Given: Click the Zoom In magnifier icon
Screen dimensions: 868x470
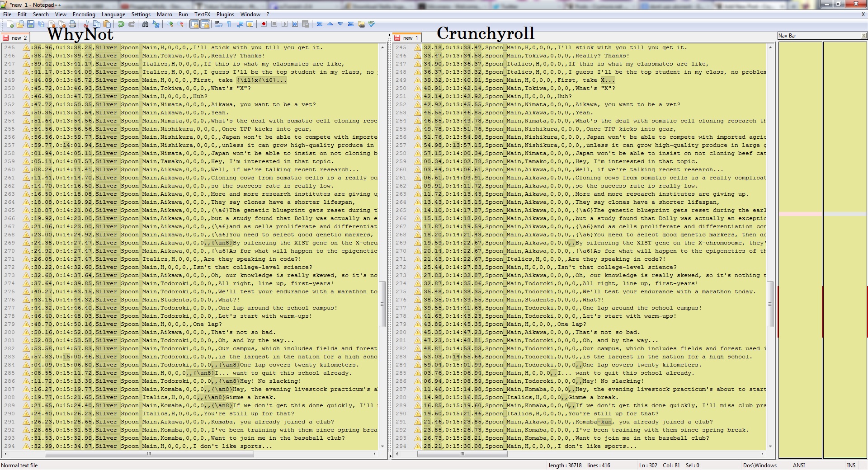Looking at the screenshot, I should pyautogui.click(x=170, y=24).
